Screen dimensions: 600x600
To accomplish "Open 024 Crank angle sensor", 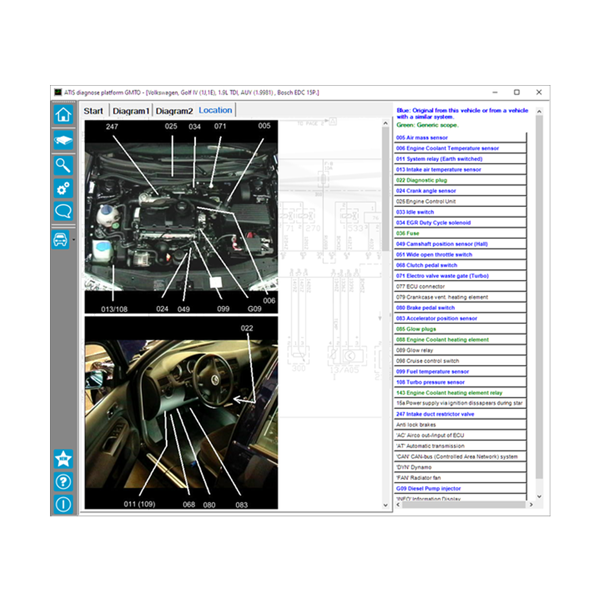I will 460,191.
